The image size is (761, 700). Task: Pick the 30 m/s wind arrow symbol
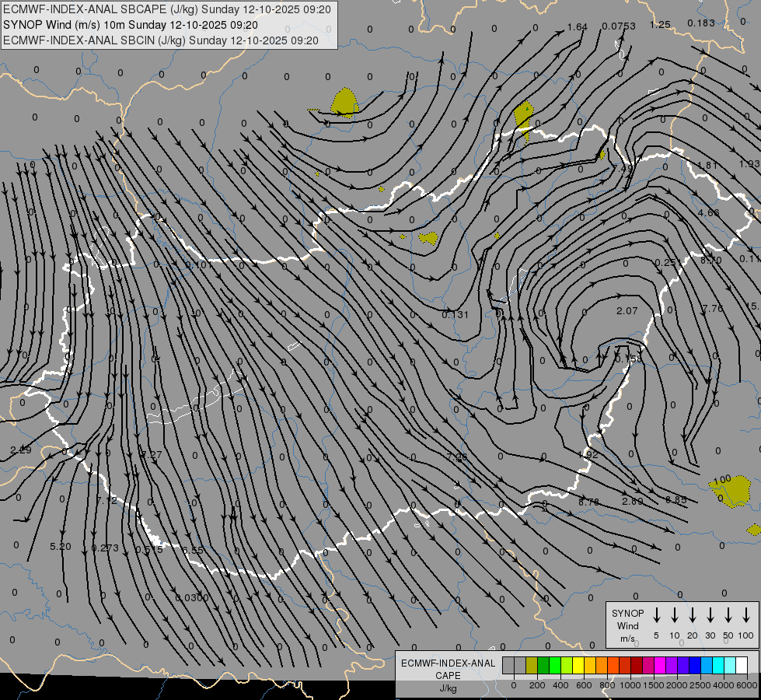pos(710,615)
